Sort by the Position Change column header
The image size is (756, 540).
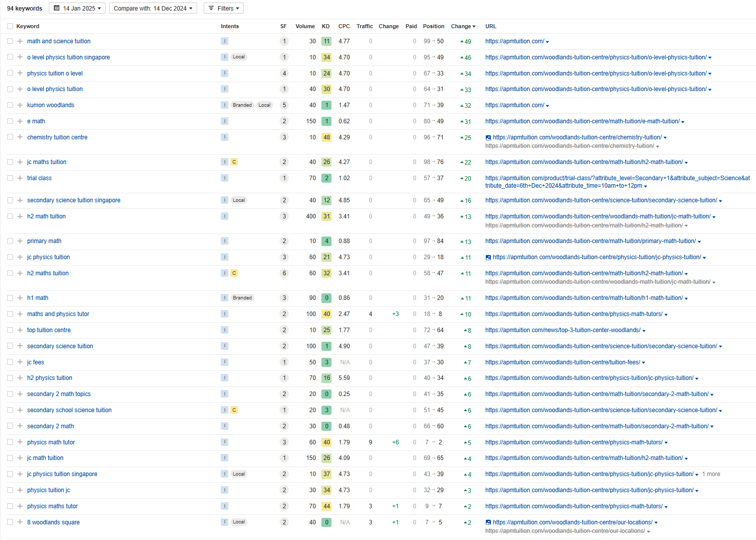pyautogui.click(x=463, y=26)
